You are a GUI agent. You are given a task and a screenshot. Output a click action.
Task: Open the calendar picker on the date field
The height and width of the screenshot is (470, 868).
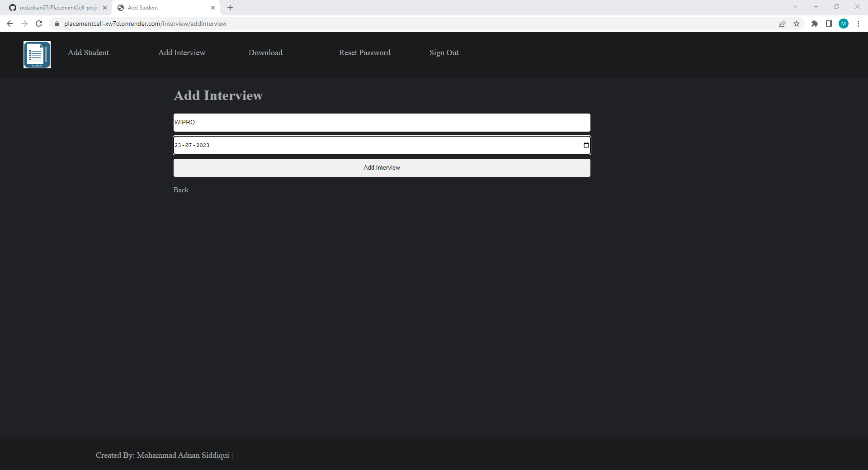click(585, 145)
